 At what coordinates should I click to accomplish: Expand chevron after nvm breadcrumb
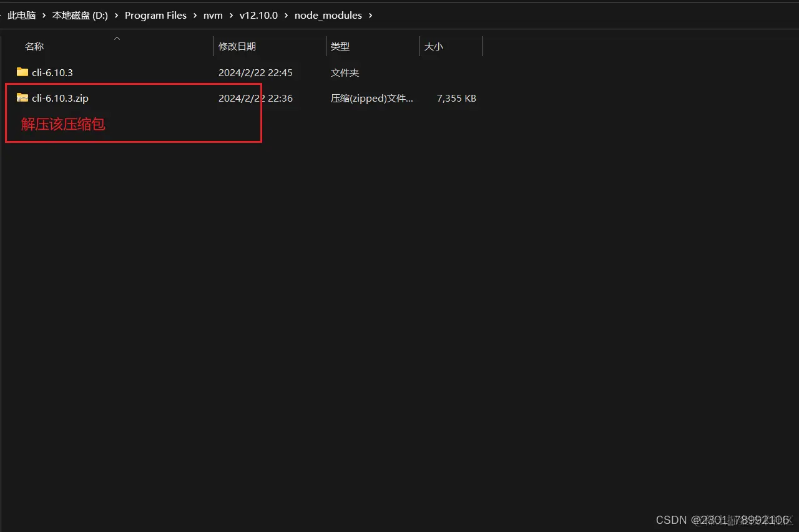231,15
